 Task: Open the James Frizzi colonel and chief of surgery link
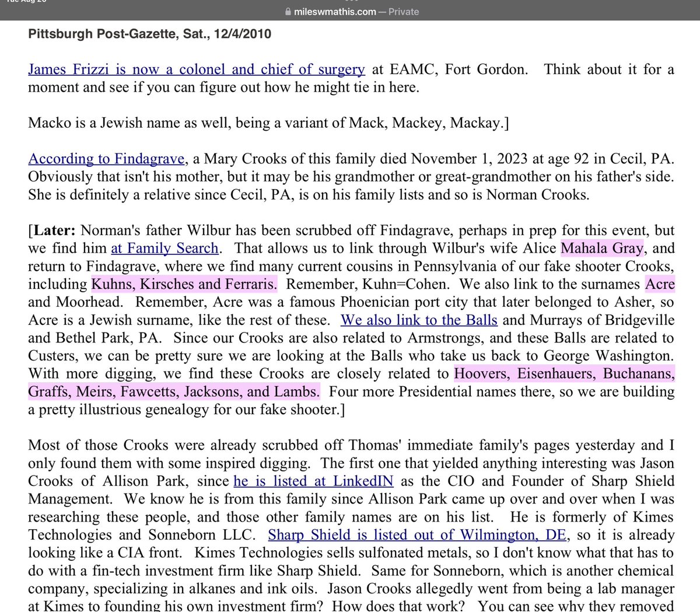(x=197, y=69)
